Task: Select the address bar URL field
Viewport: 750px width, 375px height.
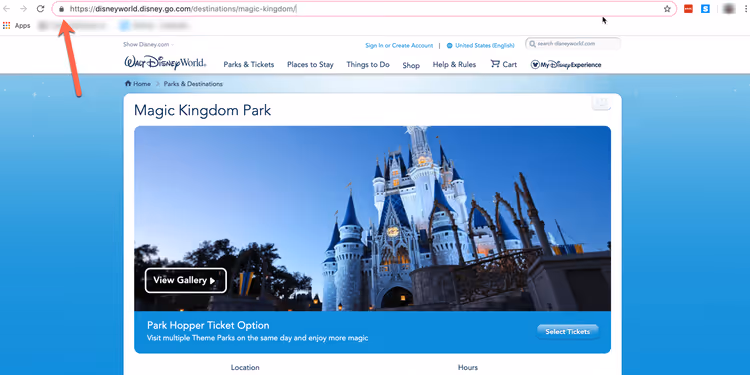Action: click(x=364, y=9)
